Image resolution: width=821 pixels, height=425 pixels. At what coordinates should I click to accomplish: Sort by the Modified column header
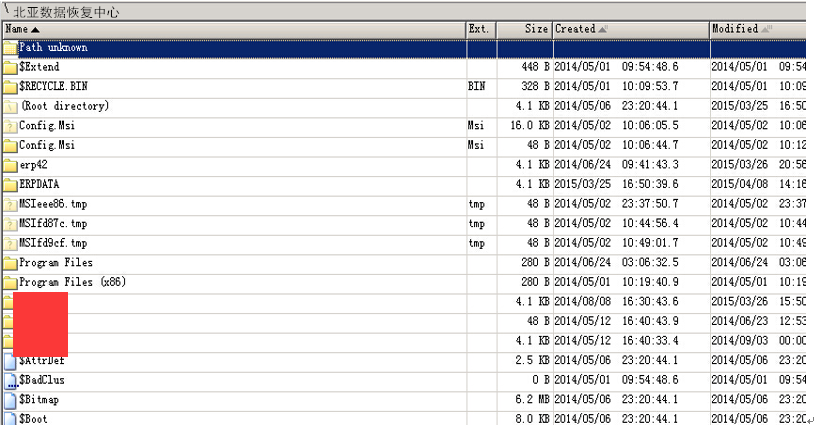pos(758,29)
